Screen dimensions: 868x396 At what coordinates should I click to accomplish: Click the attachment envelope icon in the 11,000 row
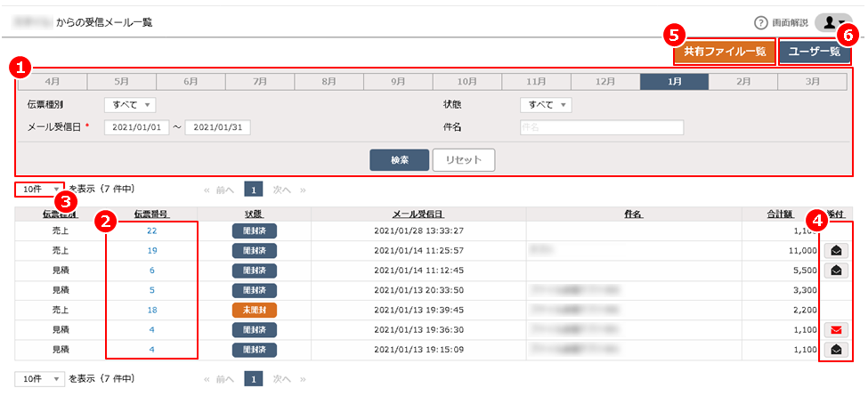[x=837, y=250]
